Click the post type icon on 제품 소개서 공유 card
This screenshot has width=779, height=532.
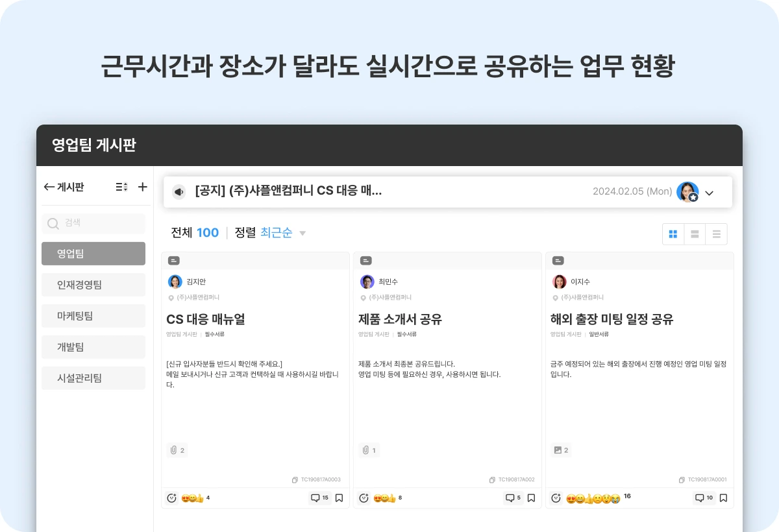(x=366, y=261)
